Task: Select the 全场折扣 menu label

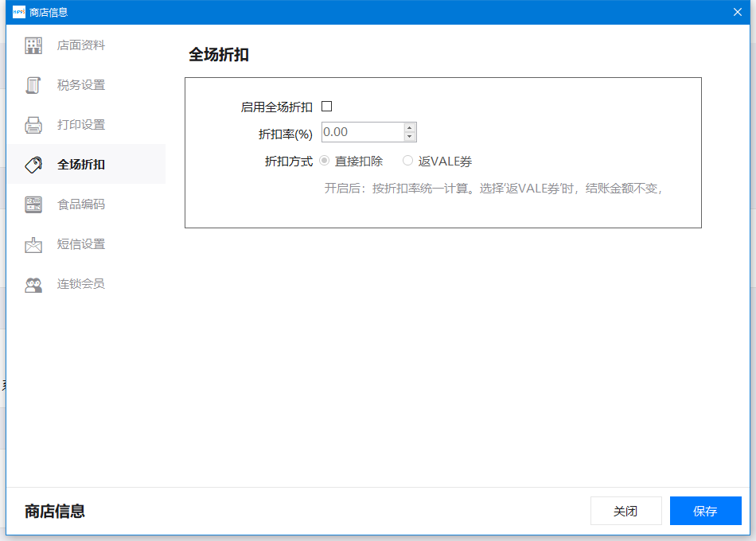Action: (x=81, y=165)
